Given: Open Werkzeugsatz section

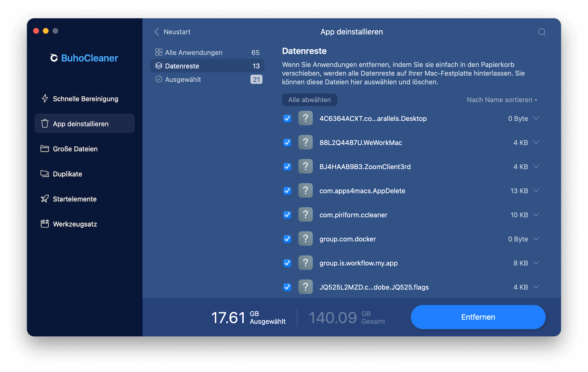Looking at the screenshot, I should pyautogui.click(x=85, y=224).
